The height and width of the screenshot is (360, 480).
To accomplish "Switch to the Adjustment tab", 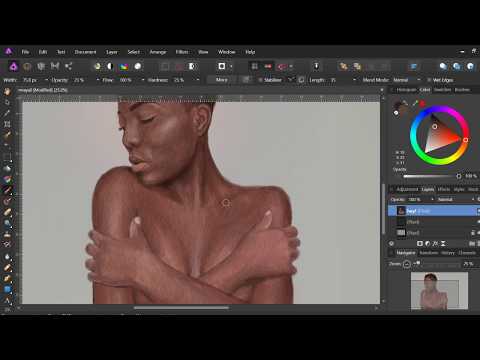I will click(x=407, y=189).
